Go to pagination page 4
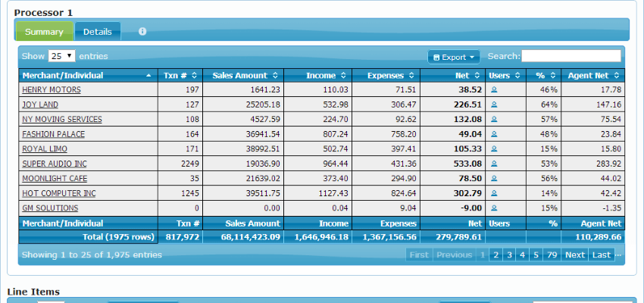 pyautogui.click(x=523, y=255)
